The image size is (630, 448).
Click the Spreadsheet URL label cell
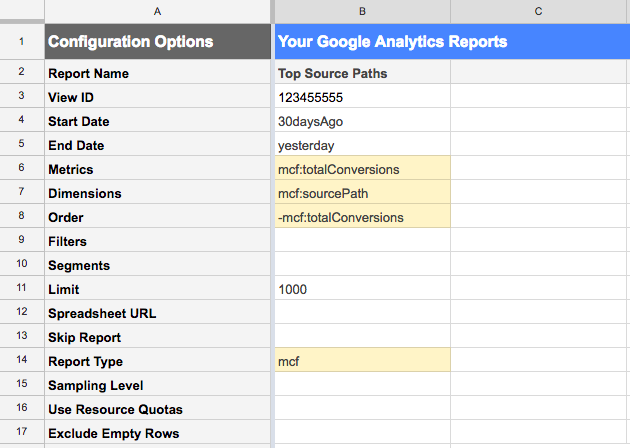[x=156, y=313]
